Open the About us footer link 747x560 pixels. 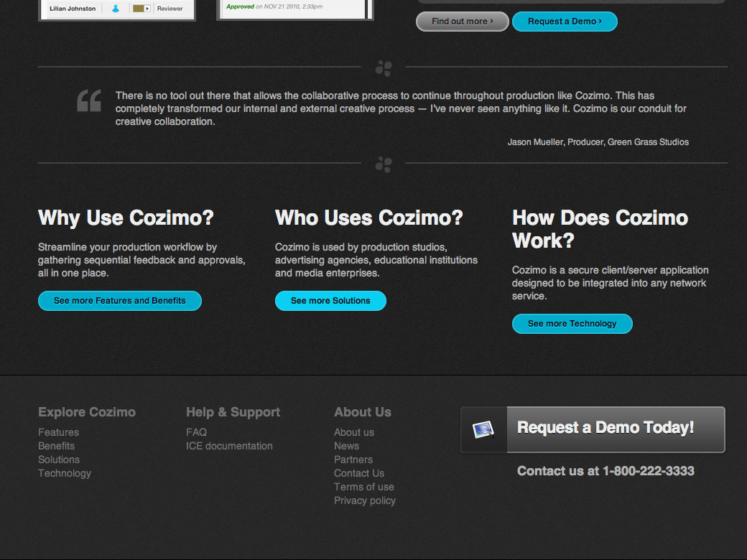pos(354,432)
